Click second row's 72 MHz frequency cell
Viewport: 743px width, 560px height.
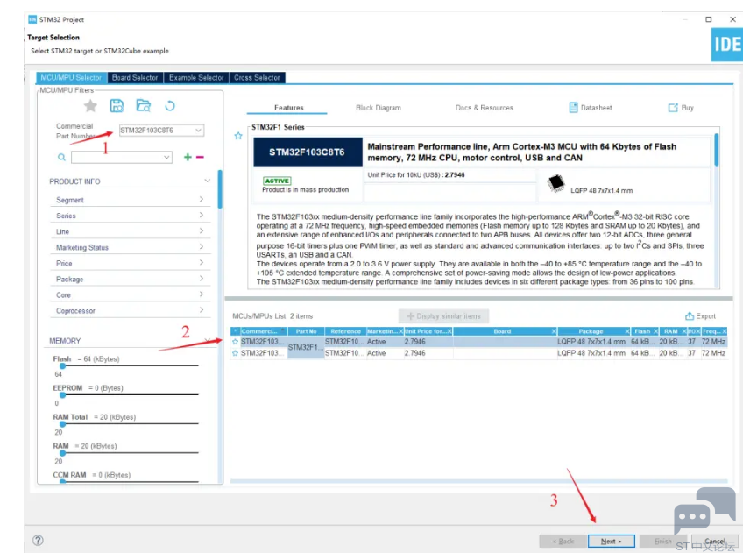[713, 353]
